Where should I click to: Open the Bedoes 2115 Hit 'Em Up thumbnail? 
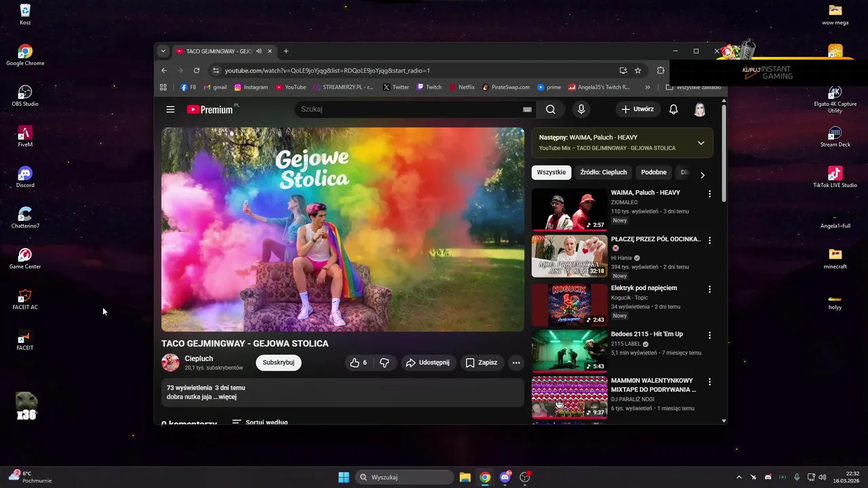click(x=570, y=351)
